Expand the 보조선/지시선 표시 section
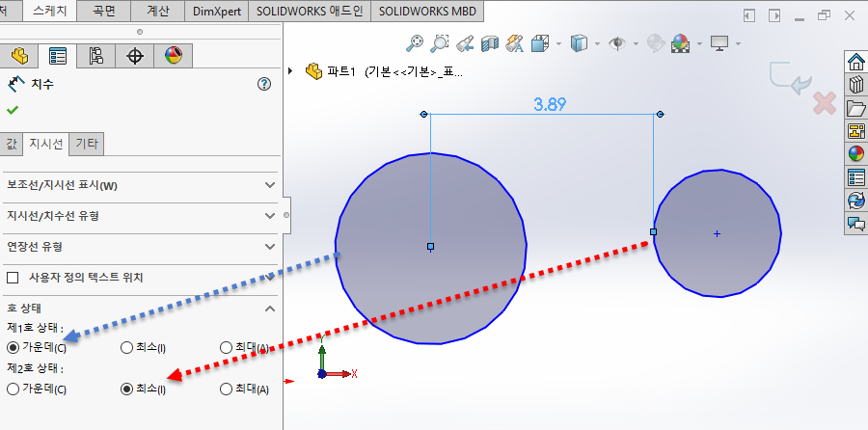 click(269, 185)
